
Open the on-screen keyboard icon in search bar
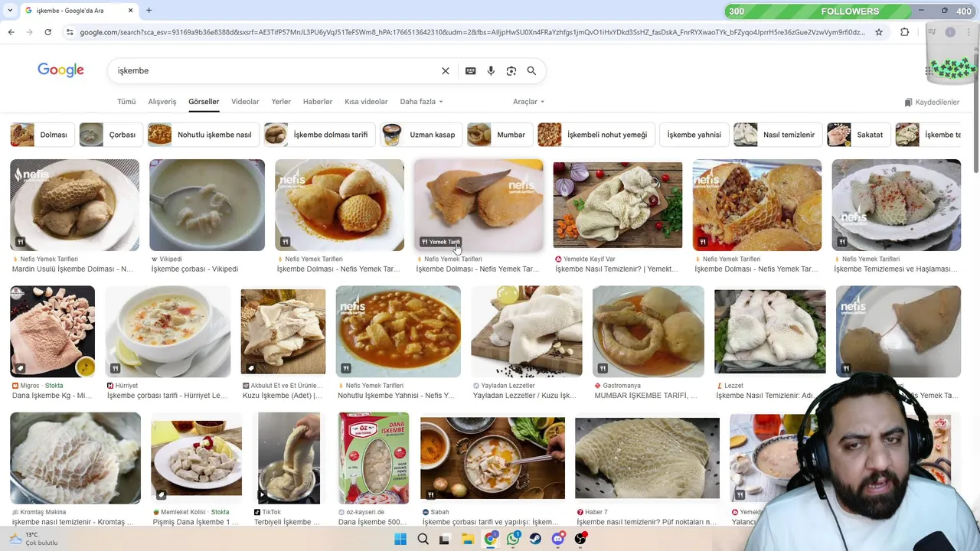[471, 70]
